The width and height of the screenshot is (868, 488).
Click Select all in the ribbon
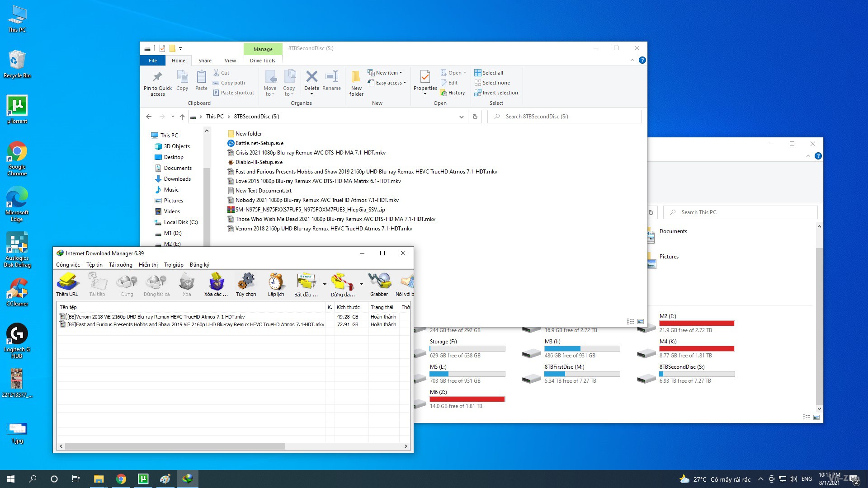coord(489,73)
